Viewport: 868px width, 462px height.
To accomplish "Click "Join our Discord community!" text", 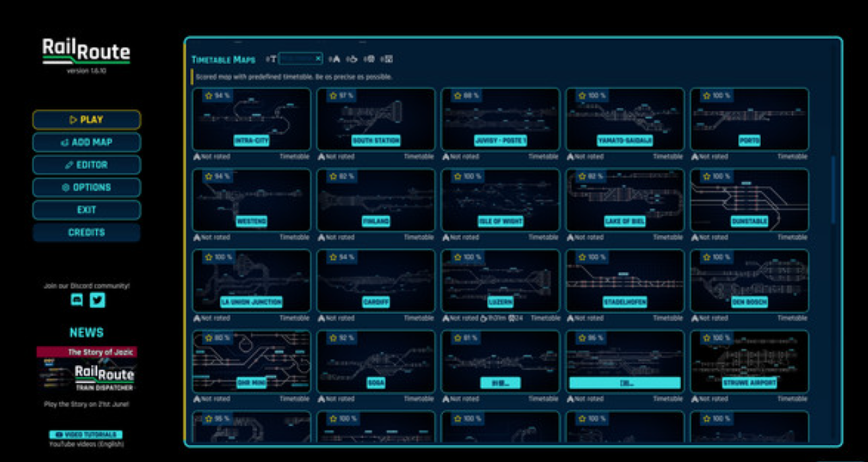I will (86, 286).
